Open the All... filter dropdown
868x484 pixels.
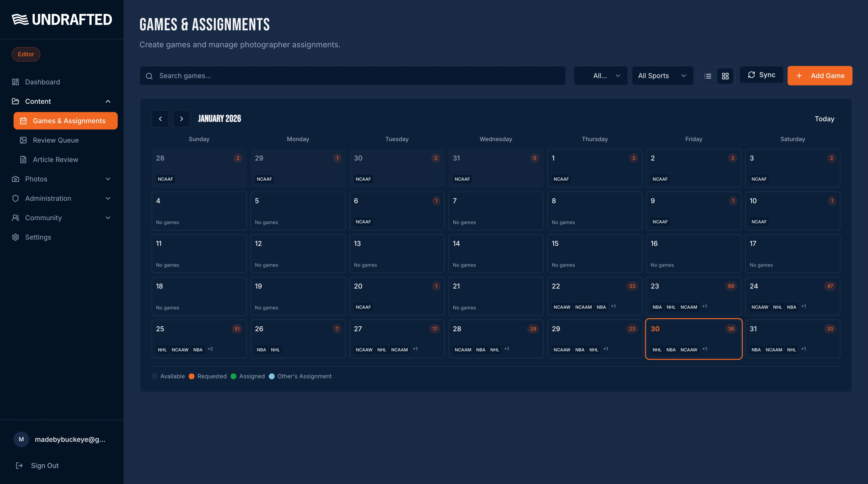point(600,76)
